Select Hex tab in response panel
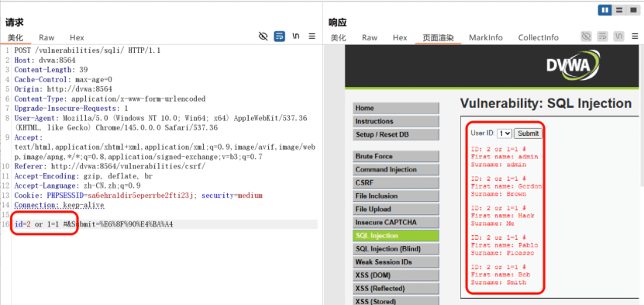Image resolution: width=644 pixels, height=305 pixels. (x=400, y=38)
